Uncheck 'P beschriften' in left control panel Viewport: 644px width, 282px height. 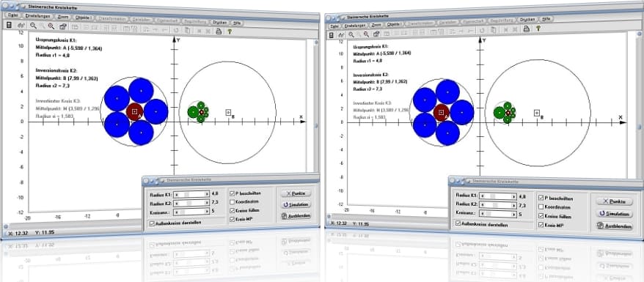point(233,193)
